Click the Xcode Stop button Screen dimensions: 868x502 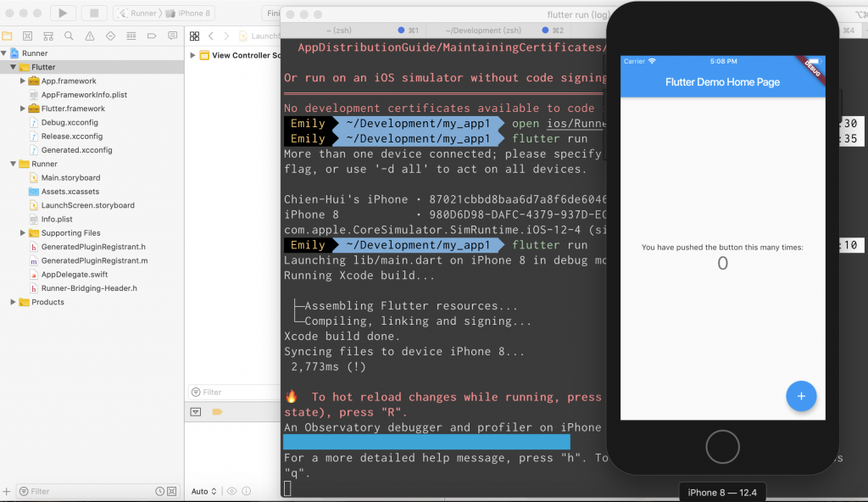(94, 13)
